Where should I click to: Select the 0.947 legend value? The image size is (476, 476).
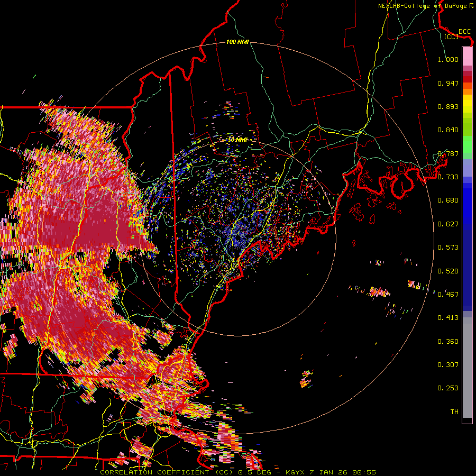click(x=448, y=83)
